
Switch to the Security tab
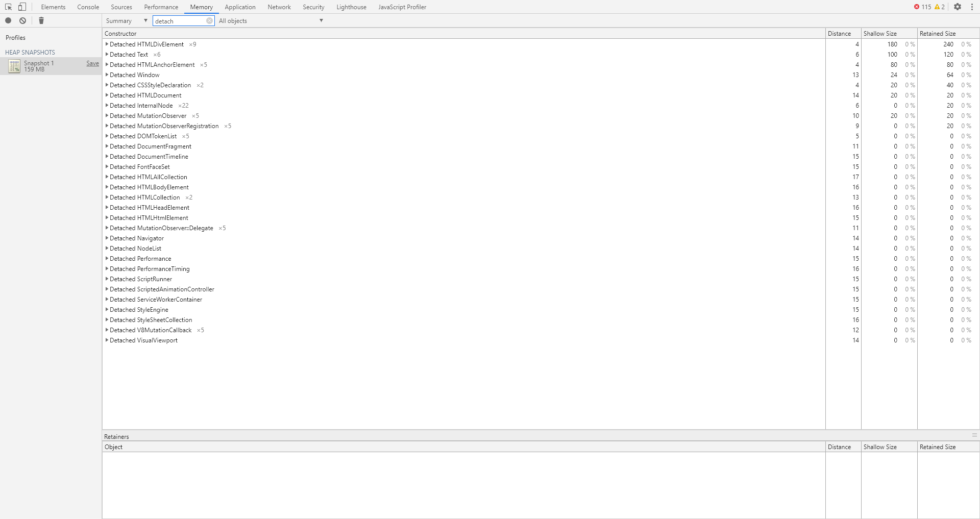tap(313, 7)
